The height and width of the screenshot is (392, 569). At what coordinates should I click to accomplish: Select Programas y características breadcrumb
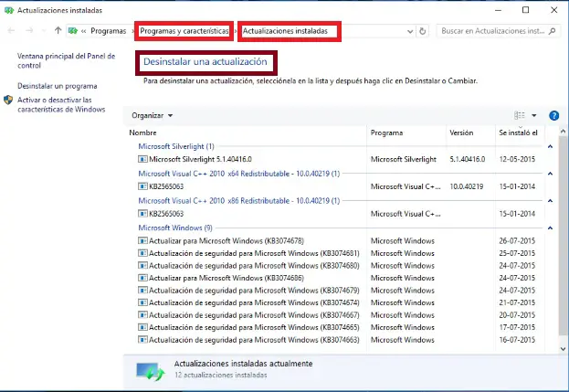[x=184, y=31]
